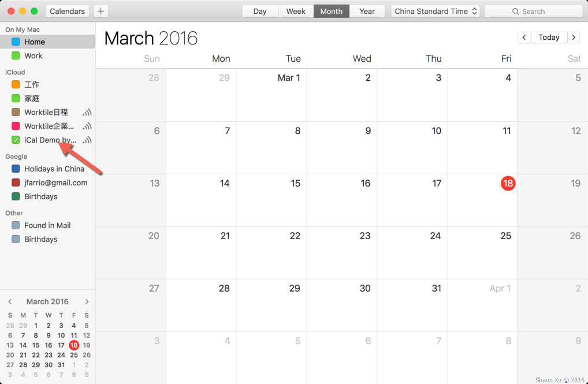The width and height of the screenshot is (588, 384).
Task: Select the Day view button
Action: tap(260, 11)
